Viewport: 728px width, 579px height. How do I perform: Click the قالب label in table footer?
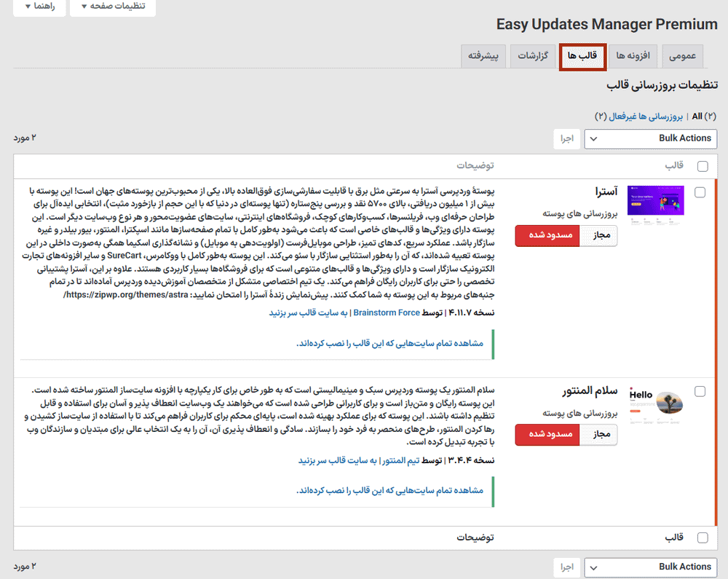[674, 537]
